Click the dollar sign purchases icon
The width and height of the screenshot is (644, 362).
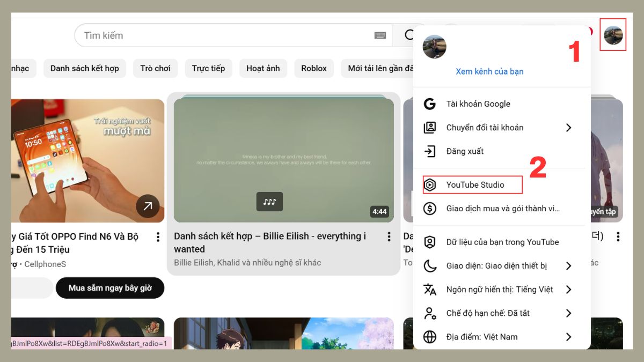(429, 209)
